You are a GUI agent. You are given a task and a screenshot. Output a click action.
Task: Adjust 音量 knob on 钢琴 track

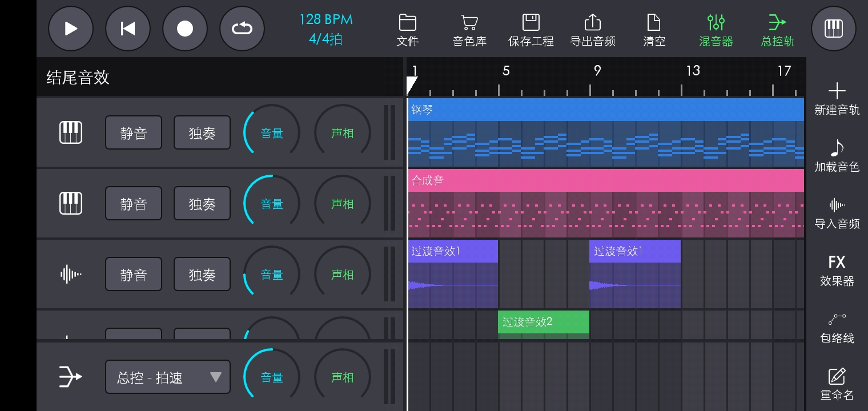coord(272,133)
